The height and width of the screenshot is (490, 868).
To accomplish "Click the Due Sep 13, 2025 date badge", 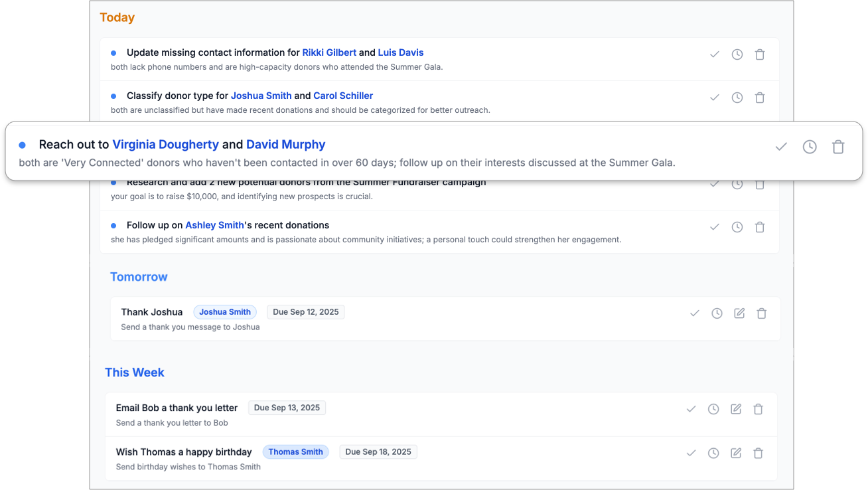I will tap(287, 408).
